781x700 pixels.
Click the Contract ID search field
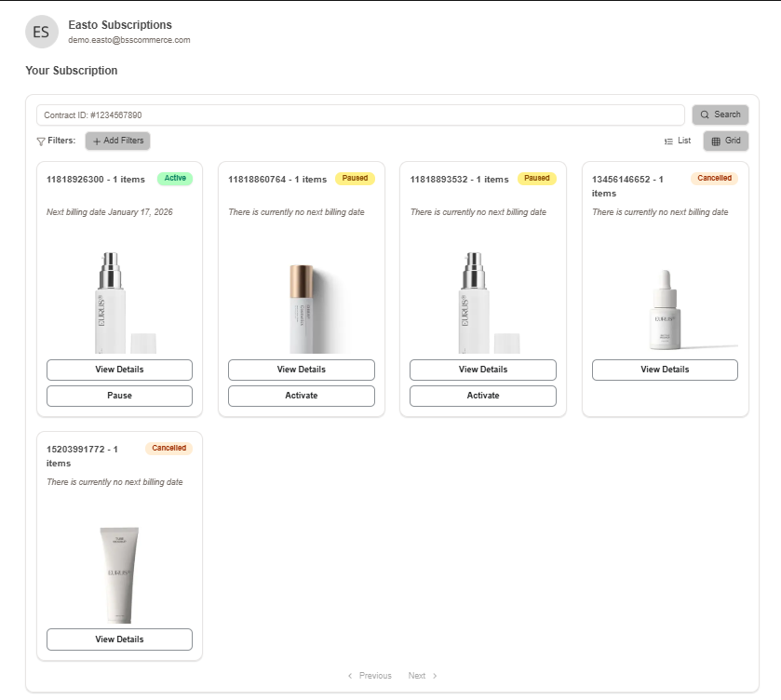[360, 114]
